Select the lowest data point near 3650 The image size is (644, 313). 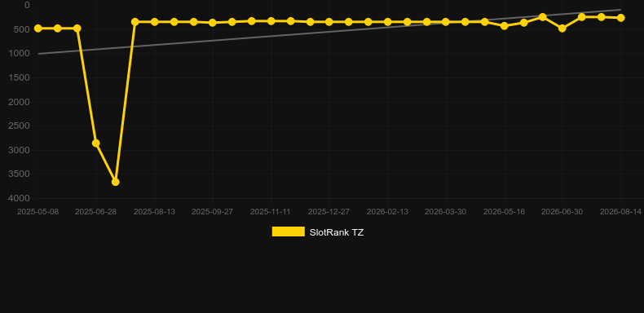tap(116, 182)
